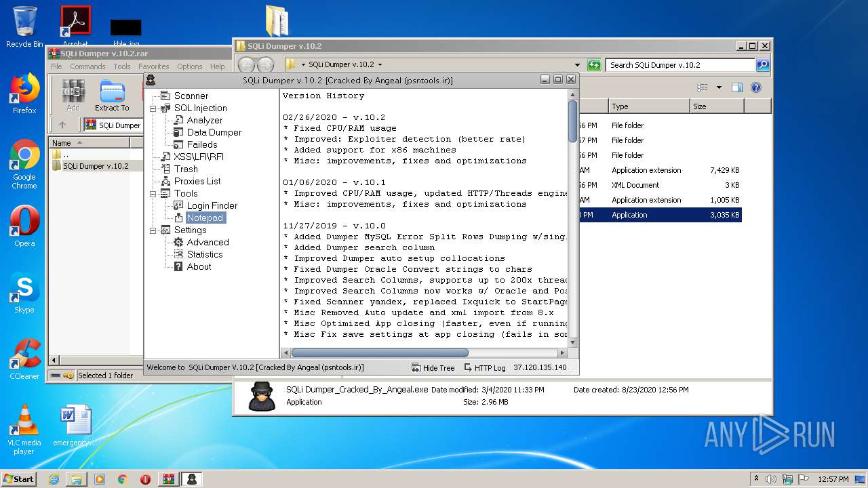This screenshot has width=868, height=488.
Task: Collapse the SQL Injection tree node
Action: tap(153, 108)
